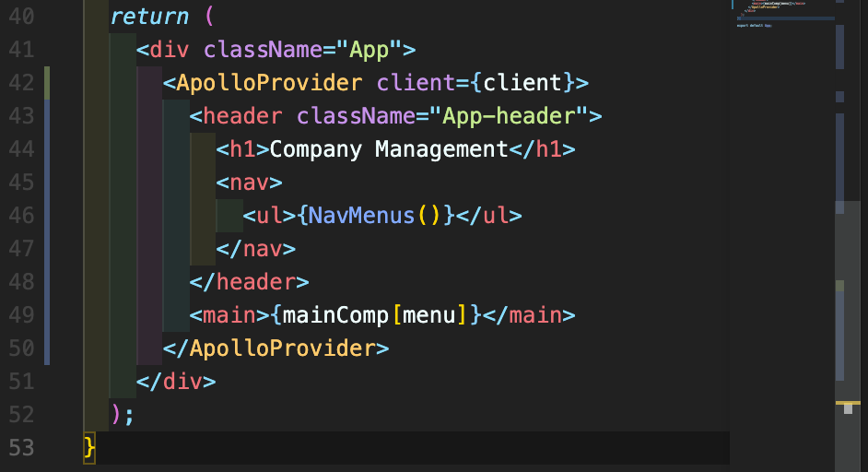The image size is (868, 472).
Task: Click the closing parenthesis and semicolon on line 52
Action: click(x=123, y=415)
